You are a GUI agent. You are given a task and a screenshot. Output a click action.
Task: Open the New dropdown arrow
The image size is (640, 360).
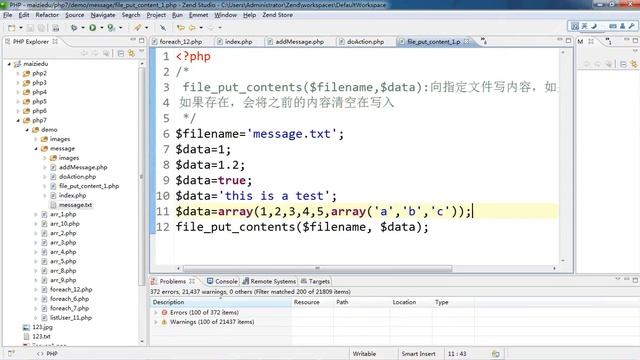[x=21, y=28]
